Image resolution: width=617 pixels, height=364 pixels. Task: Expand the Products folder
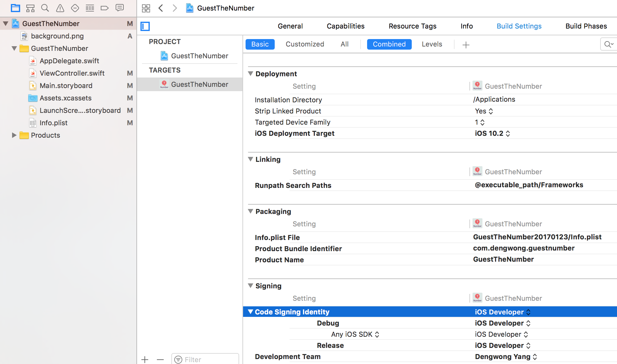tap(14, 135)
